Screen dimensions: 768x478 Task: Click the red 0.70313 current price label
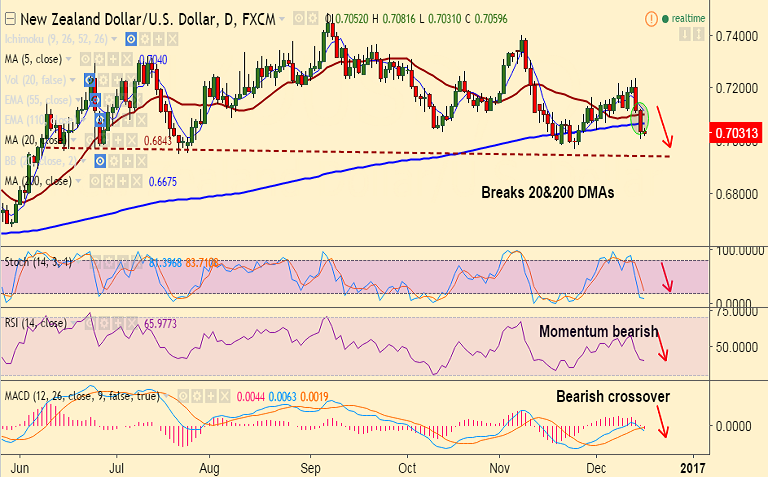(x=736, y=133)
